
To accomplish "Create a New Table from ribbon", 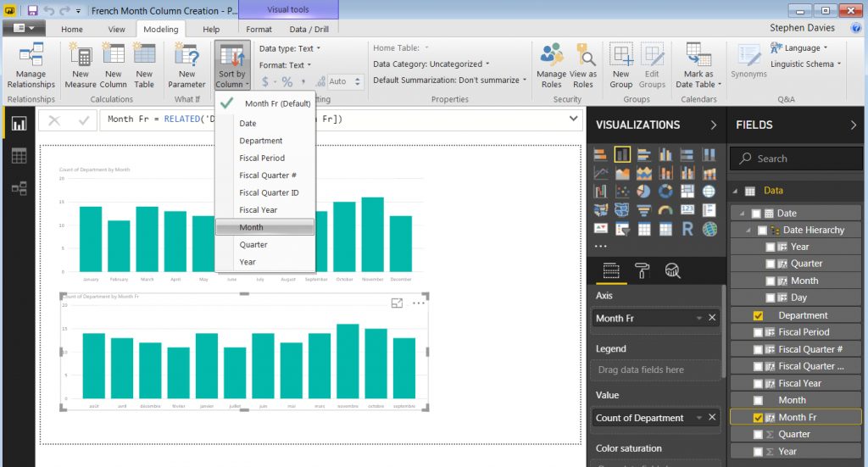I will [144, 64].
